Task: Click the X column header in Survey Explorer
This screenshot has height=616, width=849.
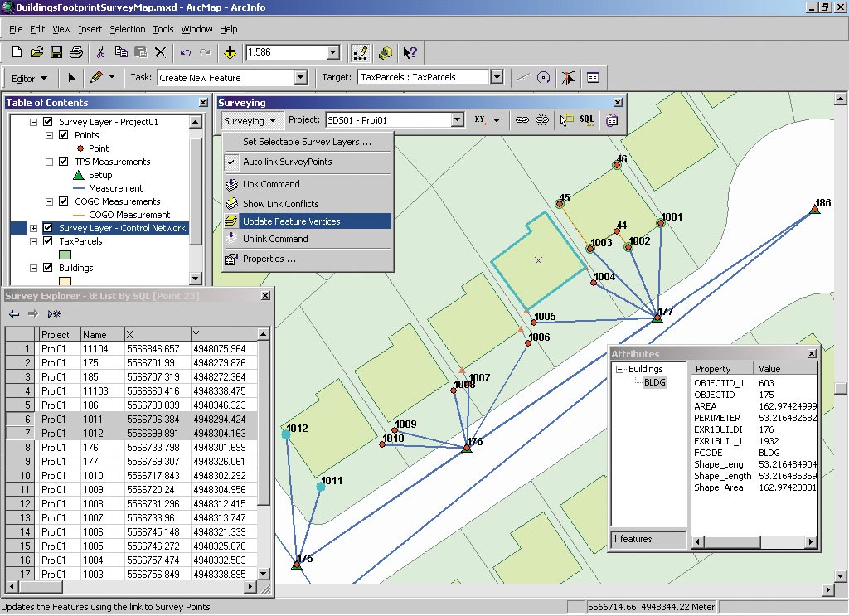Action: click(x=157, y=334)
